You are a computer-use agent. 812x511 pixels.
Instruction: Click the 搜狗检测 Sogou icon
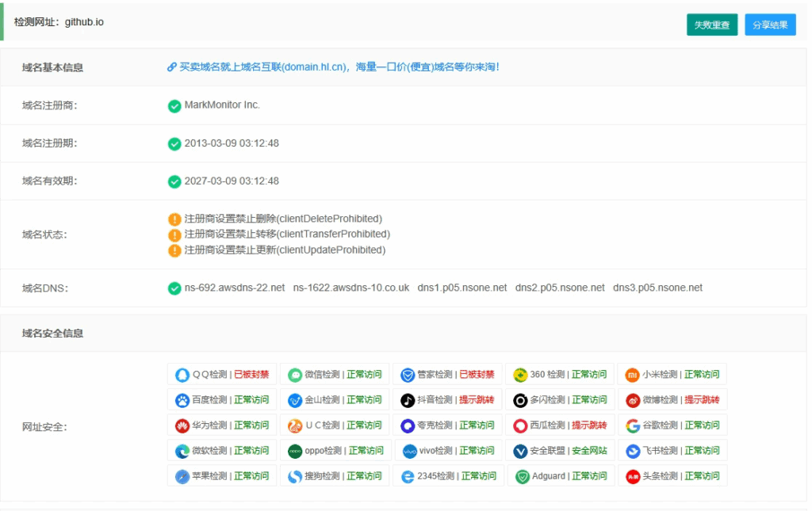click(295, 476)
